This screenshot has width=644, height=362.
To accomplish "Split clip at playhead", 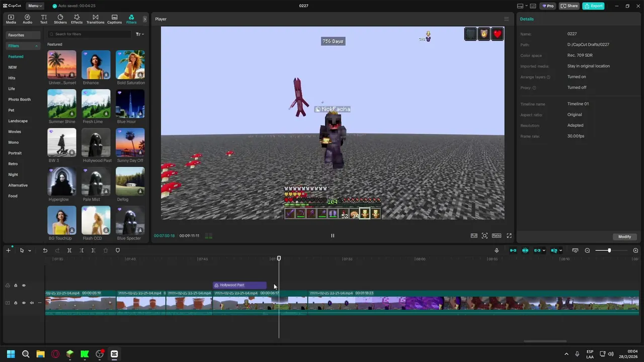I will pos(69,250).
